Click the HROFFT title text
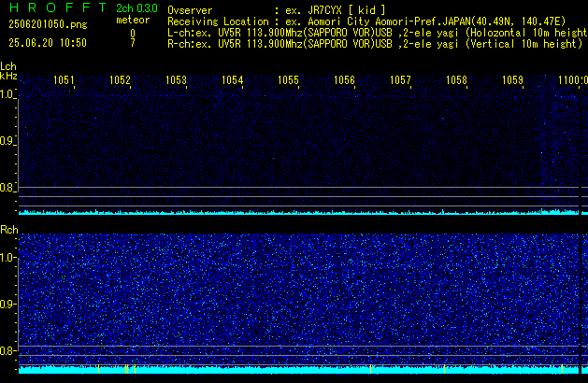This screenshot has height=383, width=588. point(58,7)
